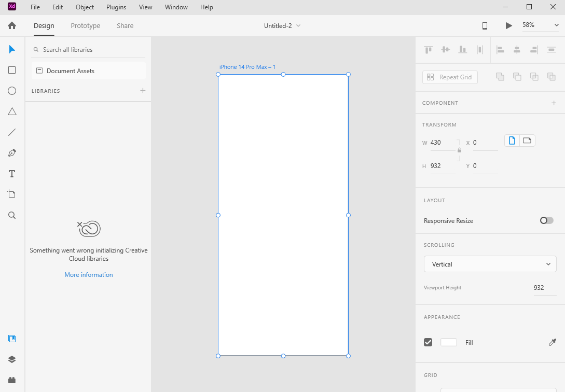565x392 pixels.
Task: Distribute horizontally icon
Action: click(552, 50)
